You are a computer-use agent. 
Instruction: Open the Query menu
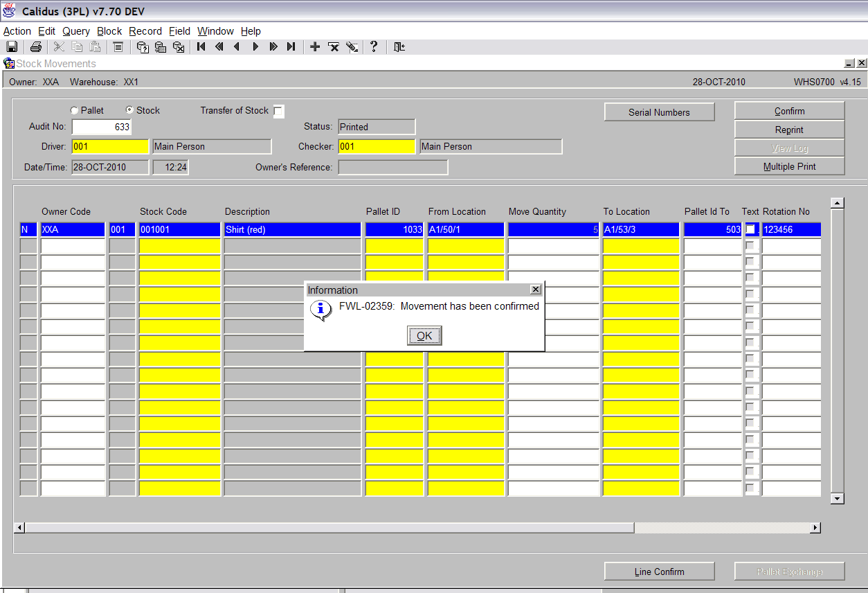(x=76, y=31)
